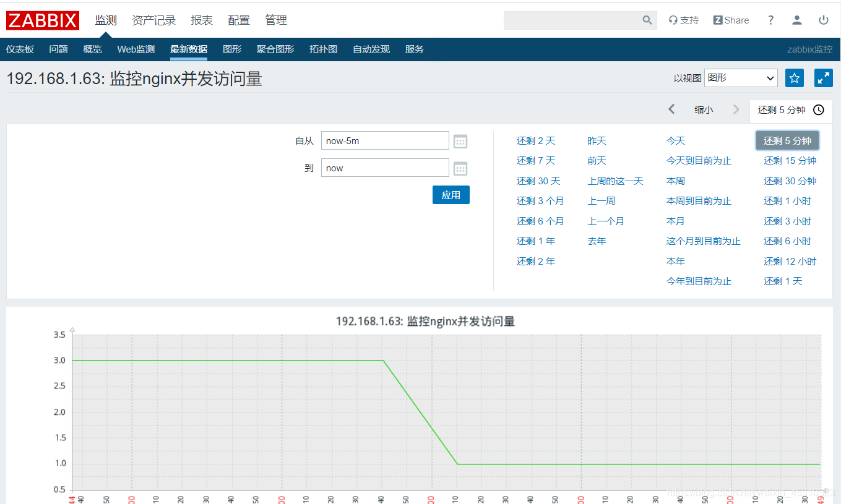The image size is (841, 504).
Task: Open the 监测 main menu
Action: (106, 20)
